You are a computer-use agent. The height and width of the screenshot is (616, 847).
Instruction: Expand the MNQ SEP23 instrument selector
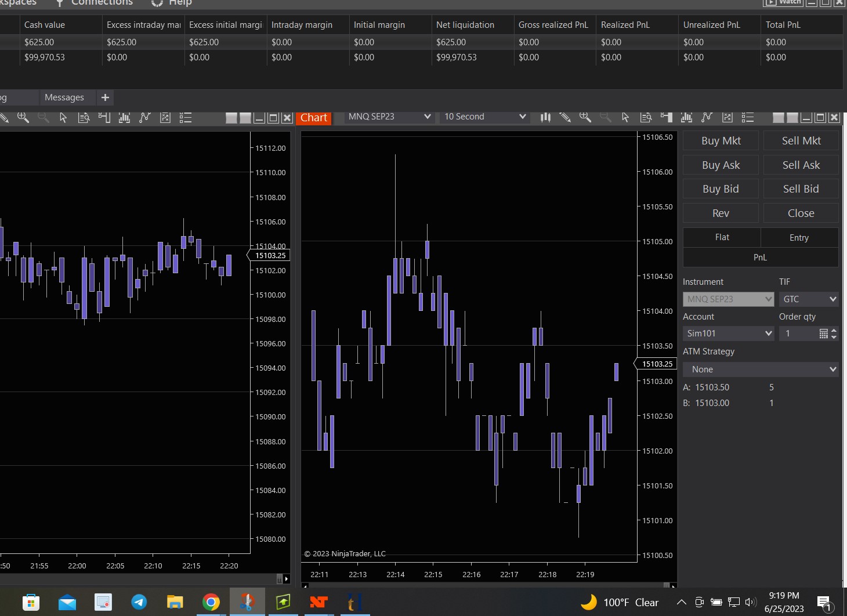pyautogui.click(x=389, y=117)
